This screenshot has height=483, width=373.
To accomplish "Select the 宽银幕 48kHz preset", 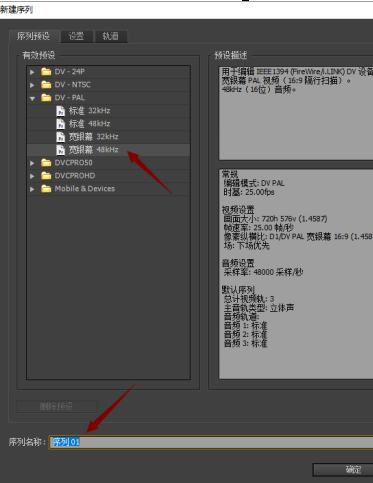I will 93,150.
